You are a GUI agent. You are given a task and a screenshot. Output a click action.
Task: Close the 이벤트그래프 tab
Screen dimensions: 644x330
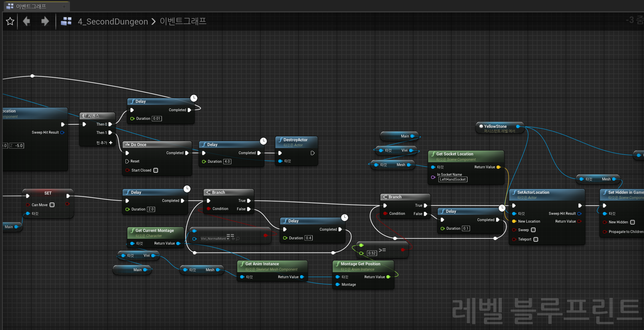point(64,7)
